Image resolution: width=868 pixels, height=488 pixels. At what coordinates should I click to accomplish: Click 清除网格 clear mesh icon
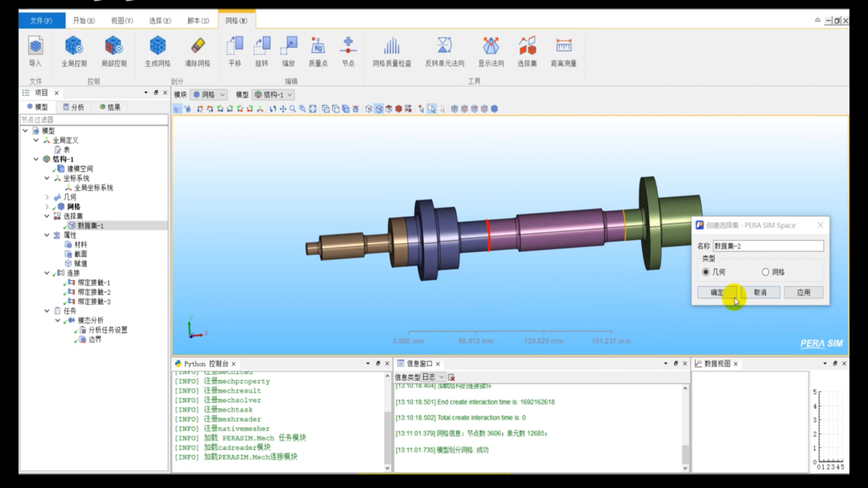(197, 46)
